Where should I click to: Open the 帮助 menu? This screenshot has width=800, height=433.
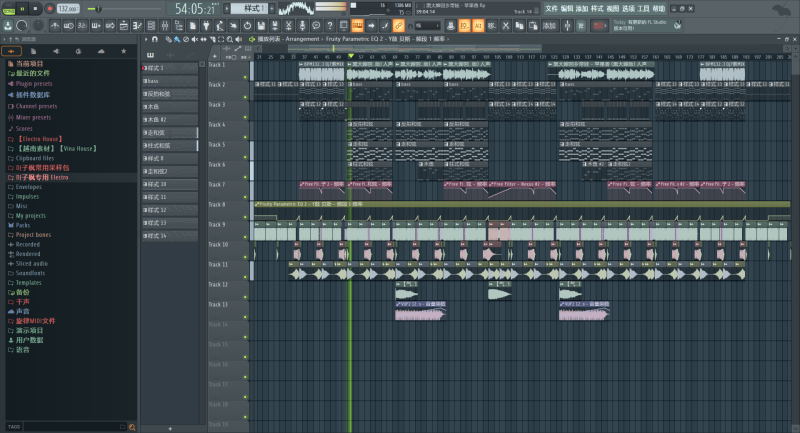point(659,9)
